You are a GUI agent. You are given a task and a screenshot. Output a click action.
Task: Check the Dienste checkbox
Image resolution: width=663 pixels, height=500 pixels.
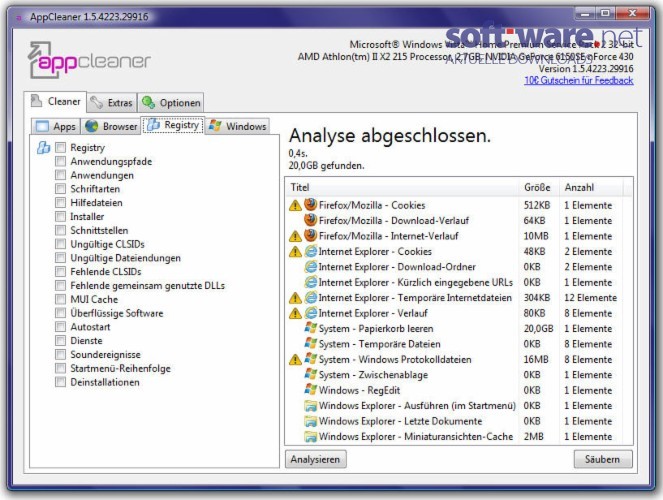(x=61, y=341)
